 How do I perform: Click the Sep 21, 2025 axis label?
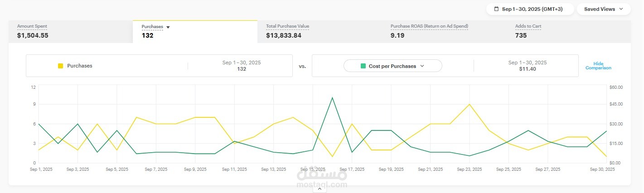pos(430,169)
